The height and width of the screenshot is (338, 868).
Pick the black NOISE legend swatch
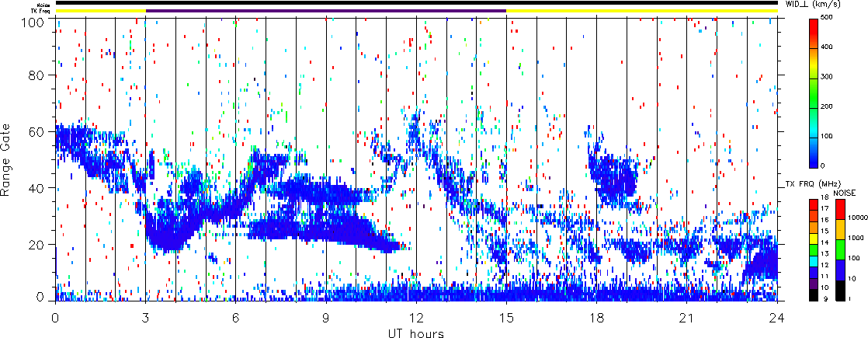(x=839, y=289)
